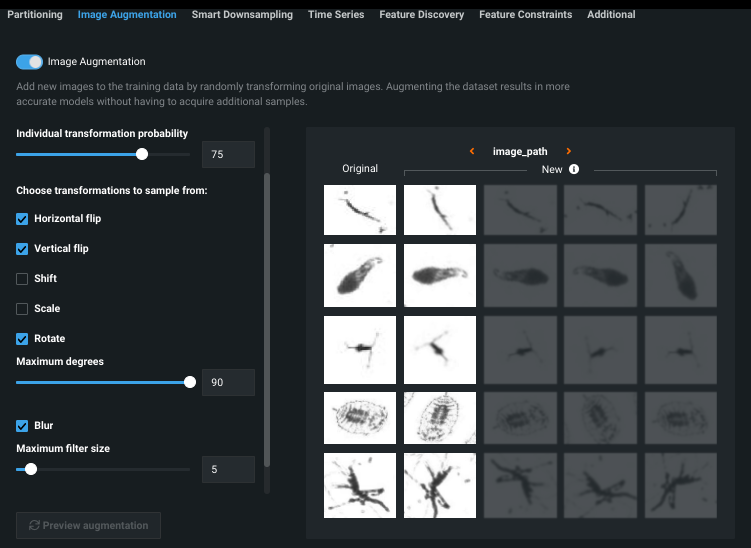Check the Scale transformation option
Viewport: 751px width, 548px height.
pos(22,309)
